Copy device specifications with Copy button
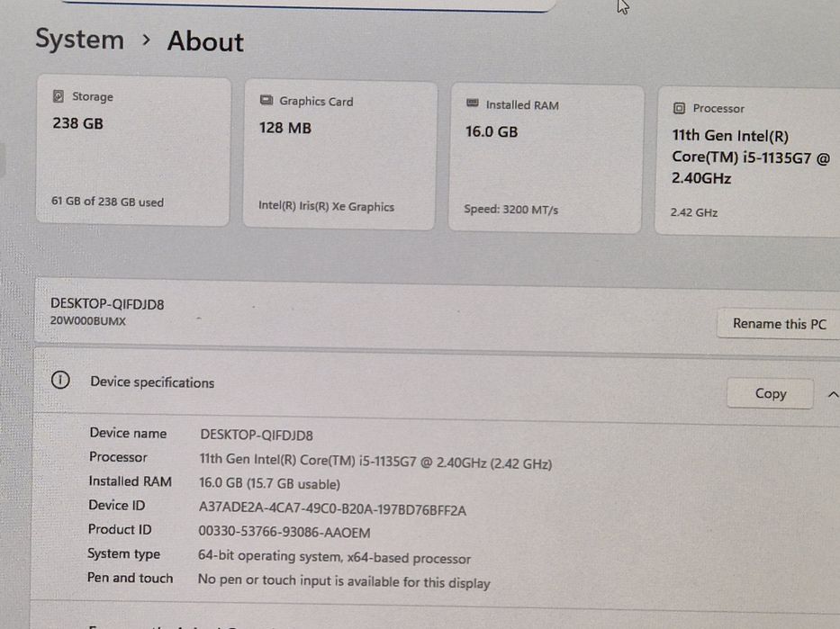 click(771, 393)
